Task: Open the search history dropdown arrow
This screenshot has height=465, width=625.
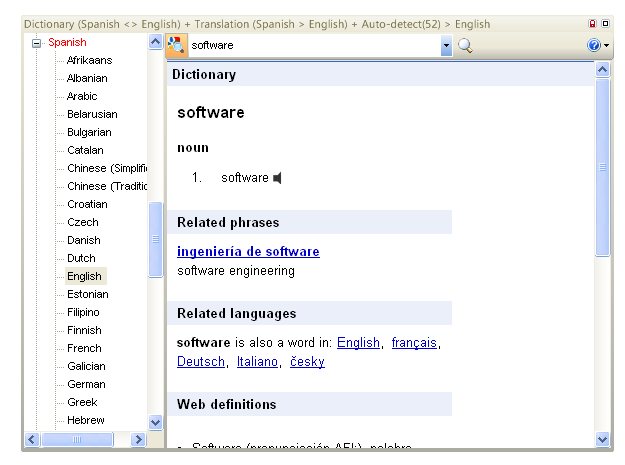Action: pyautogui.click(x=446, y=46)
